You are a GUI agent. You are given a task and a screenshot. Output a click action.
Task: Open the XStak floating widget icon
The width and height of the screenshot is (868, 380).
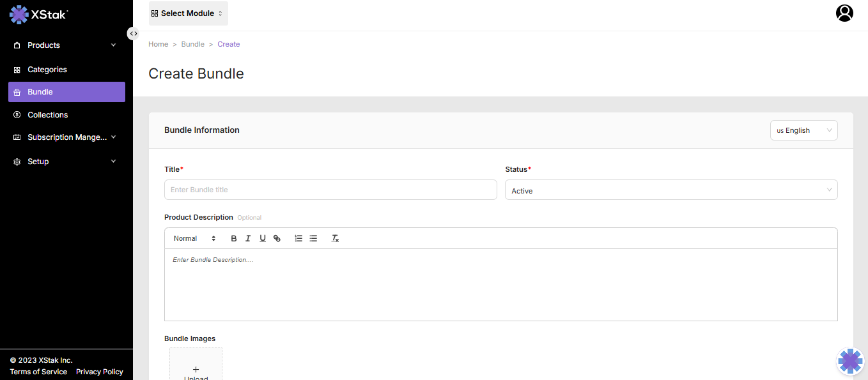tap(850, 361)
